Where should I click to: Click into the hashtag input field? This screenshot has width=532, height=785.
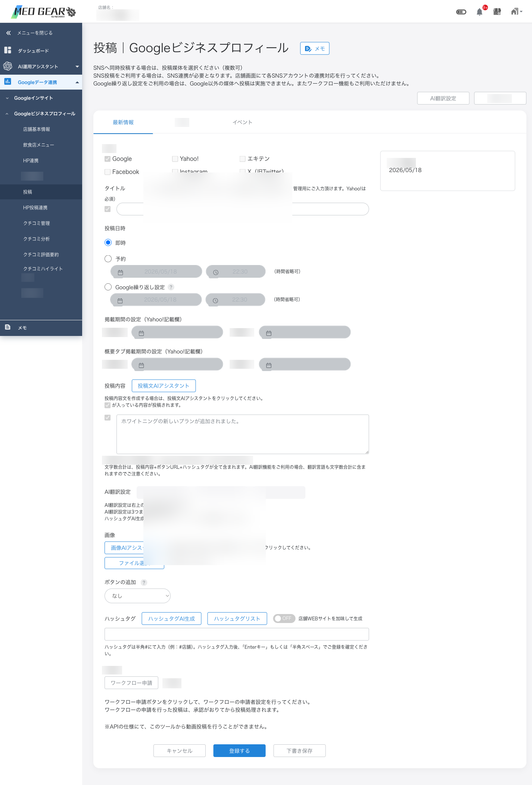237,634
